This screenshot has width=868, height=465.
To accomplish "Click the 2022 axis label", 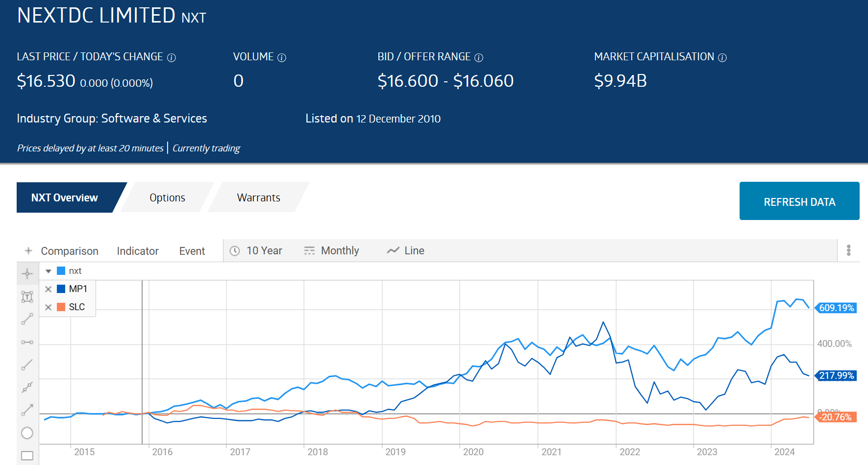I will 630,452.
